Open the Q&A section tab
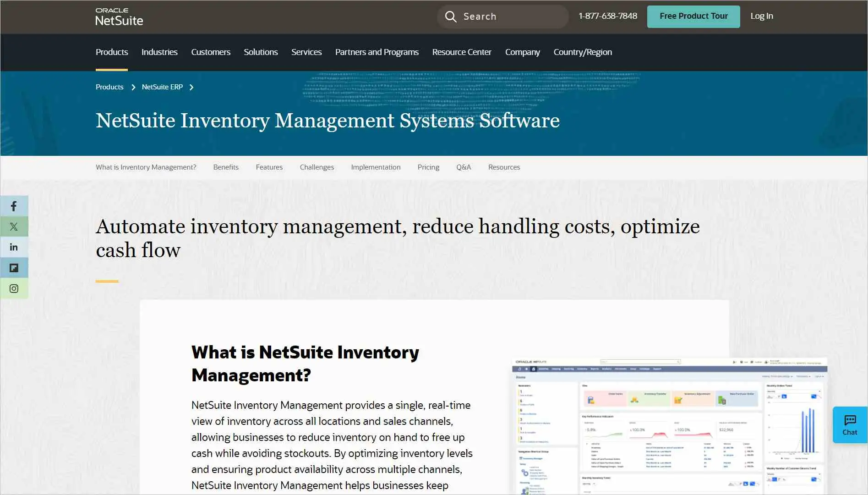The width and height of the screenshot is (868, 495). tap(464, 167)
